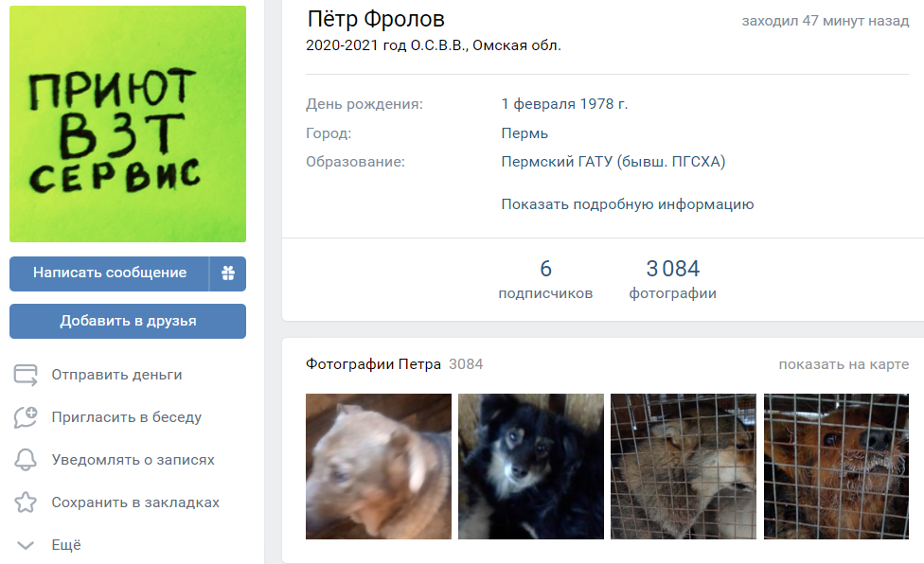Click the Написать сообщение button
This screenshot has height=564, width=924.
[x=109, y=273]
